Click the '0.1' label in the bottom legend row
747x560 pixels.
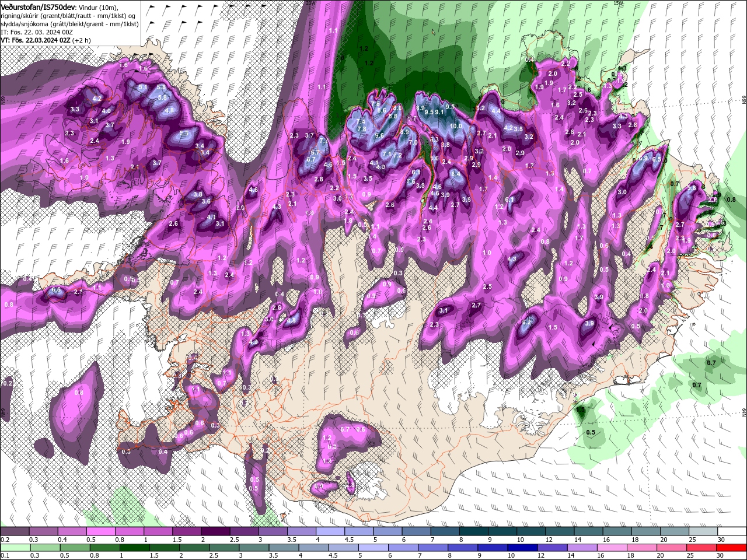coord(5,556)
